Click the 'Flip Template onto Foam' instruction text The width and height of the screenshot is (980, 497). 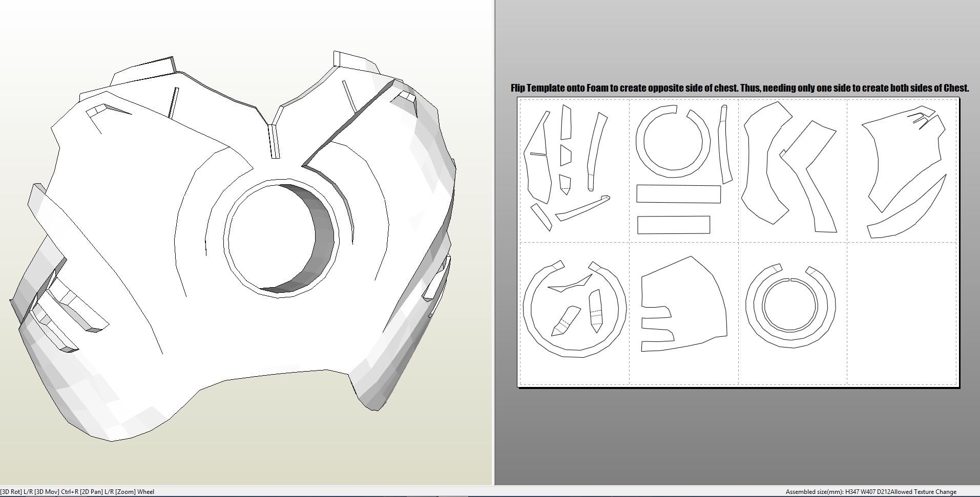tap(740, 88)
